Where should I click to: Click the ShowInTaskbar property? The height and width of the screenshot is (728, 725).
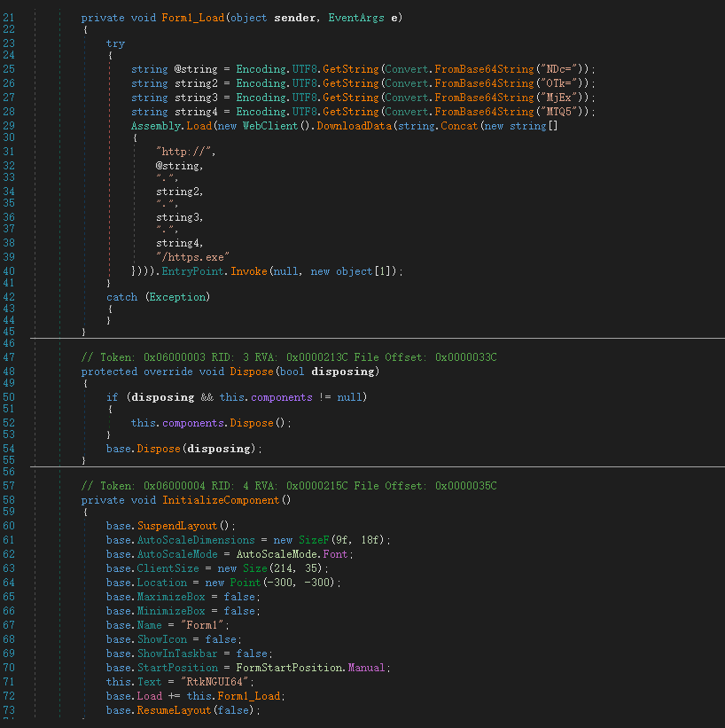tap(177, 654)
